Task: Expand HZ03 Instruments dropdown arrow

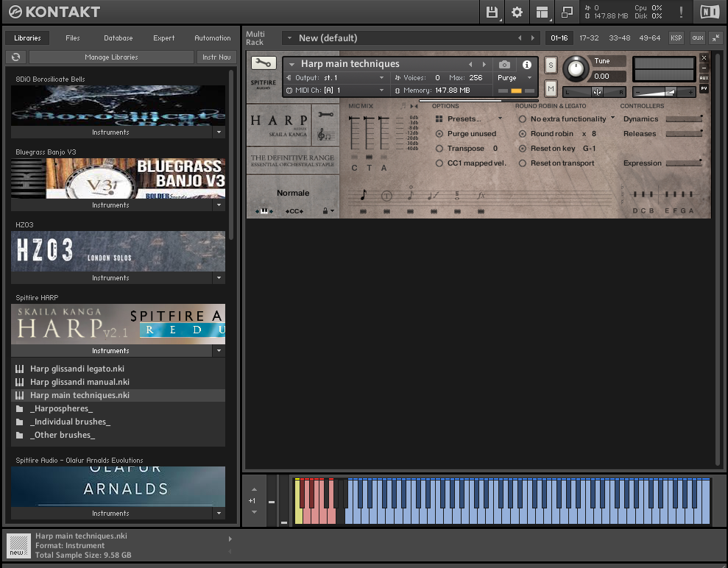Action: pos(219,278)
